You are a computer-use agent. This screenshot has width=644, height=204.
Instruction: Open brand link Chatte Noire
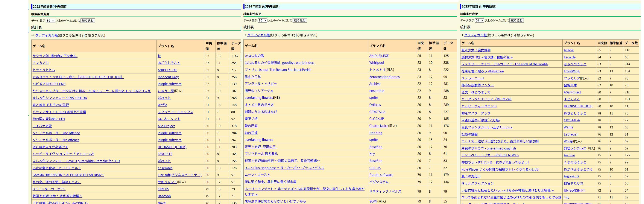378,126
